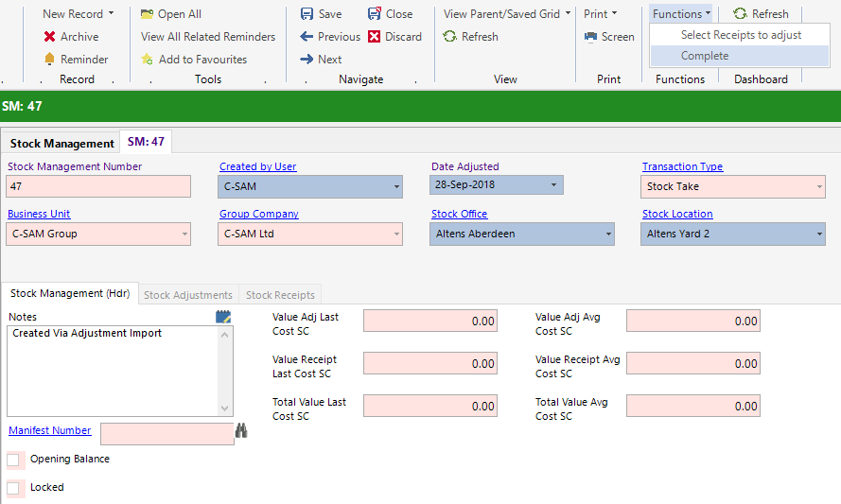The height and width of the screenshot is (504, 841).
Task: Follow the Transaction Type link
Action: pos(682,166)
